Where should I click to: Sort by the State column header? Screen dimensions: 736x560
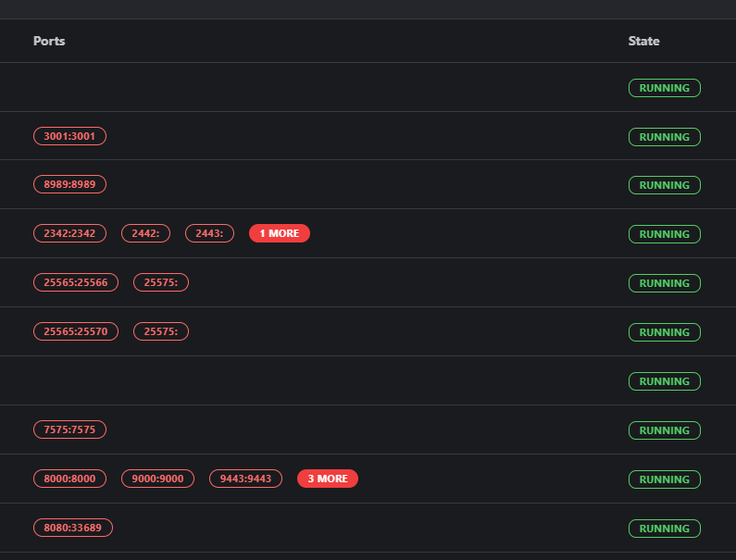click(x=643, y=41)
